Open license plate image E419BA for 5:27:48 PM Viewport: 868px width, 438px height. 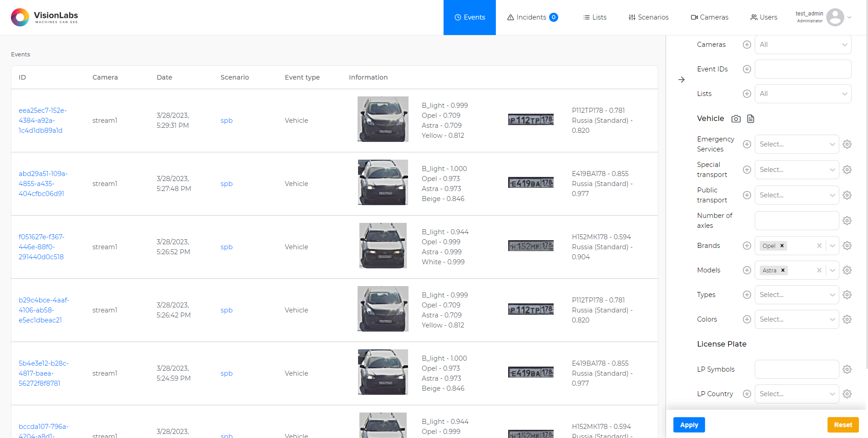pyautogui.click(x=531, y=183)
